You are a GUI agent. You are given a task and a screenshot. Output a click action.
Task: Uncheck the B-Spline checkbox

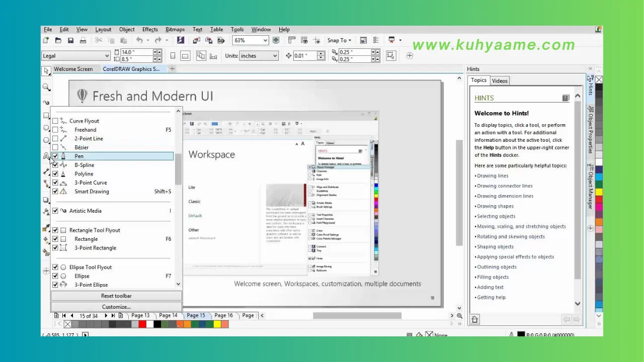click(x=55, y=165)
